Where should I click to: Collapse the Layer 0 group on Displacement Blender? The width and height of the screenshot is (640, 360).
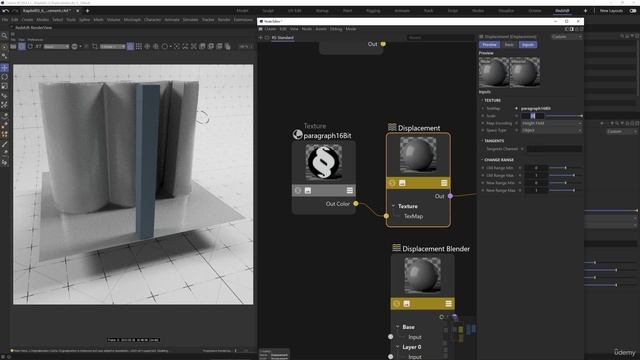pos(398,347)
